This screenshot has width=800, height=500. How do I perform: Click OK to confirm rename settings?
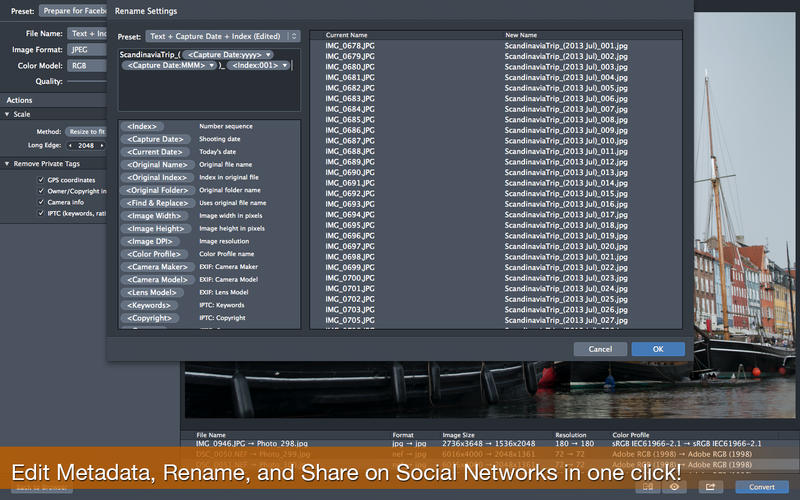[657, 349]
